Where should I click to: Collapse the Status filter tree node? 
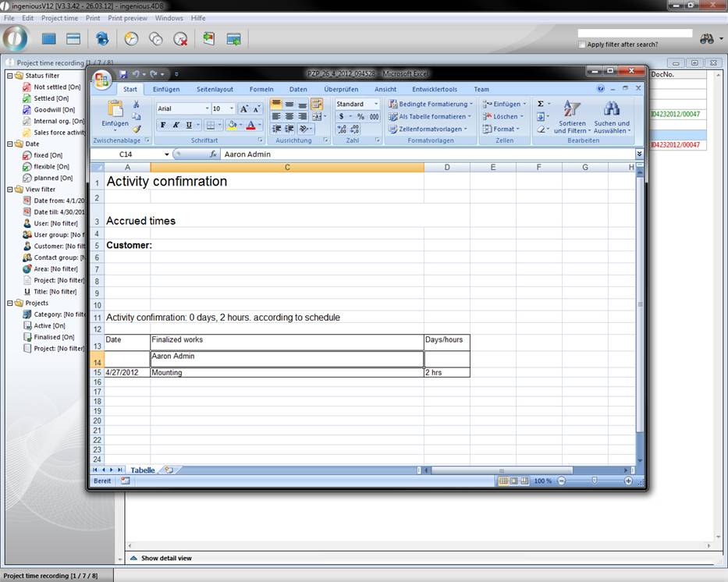pyautogui.click(x=9, y=76)
